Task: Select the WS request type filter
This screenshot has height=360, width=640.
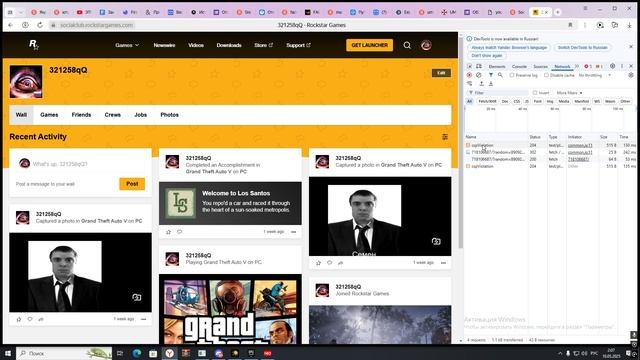Action: pos(597,101)
